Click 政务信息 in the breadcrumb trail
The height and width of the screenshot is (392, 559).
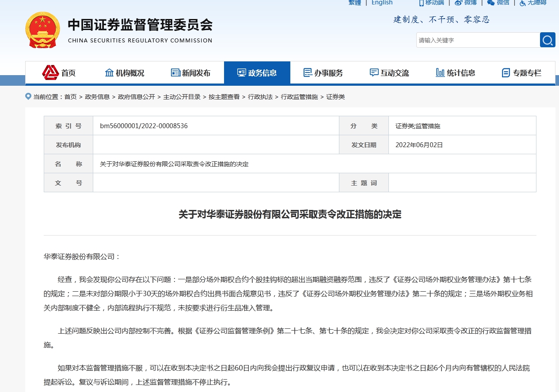[97, 97]
